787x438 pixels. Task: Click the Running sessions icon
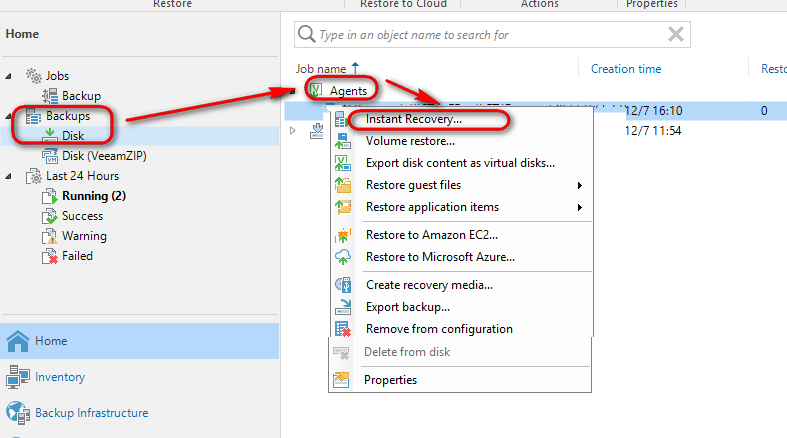[x=50, y=196]
